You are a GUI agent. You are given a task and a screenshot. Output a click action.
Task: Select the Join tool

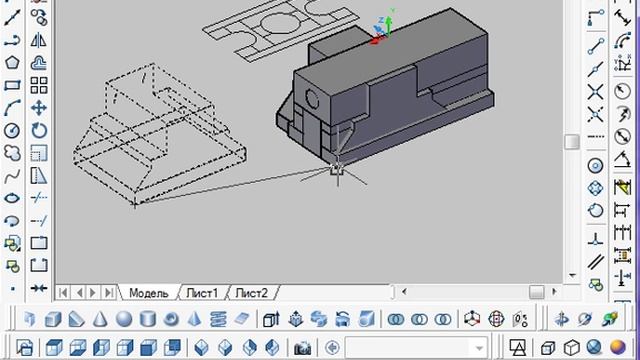[x=39, y=288]
